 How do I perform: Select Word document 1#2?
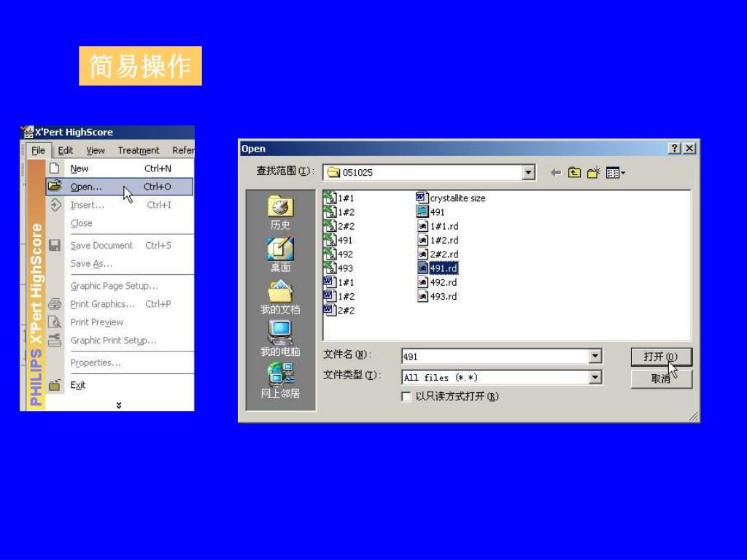(x=338, y=296)
